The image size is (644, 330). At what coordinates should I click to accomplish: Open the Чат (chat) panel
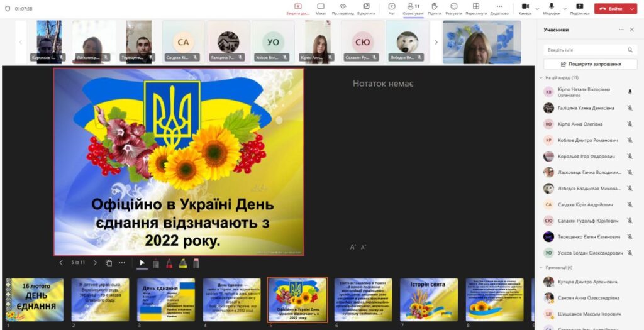392,8
